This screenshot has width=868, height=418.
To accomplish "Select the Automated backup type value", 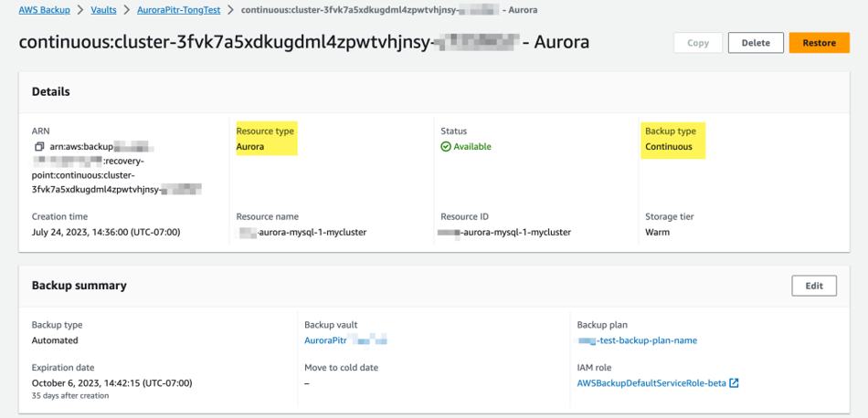I will tap(55, 340).
